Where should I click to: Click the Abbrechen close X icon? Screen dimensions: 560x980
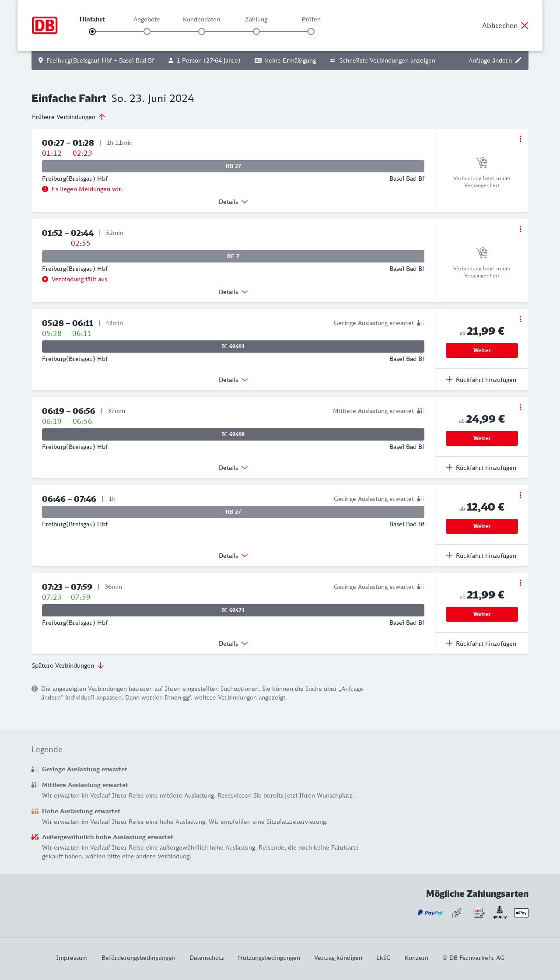point(525,25)
